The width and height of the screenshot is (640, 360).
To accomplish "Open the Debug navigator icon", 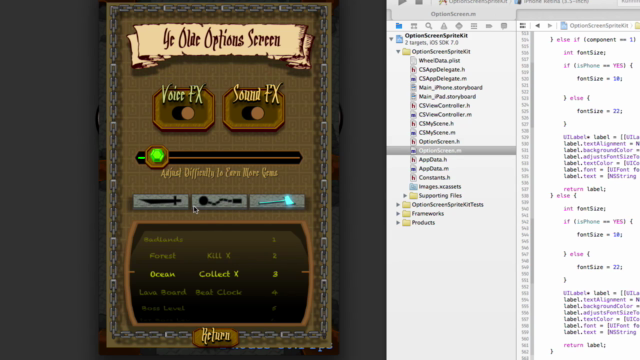I will tap(474, 26).
